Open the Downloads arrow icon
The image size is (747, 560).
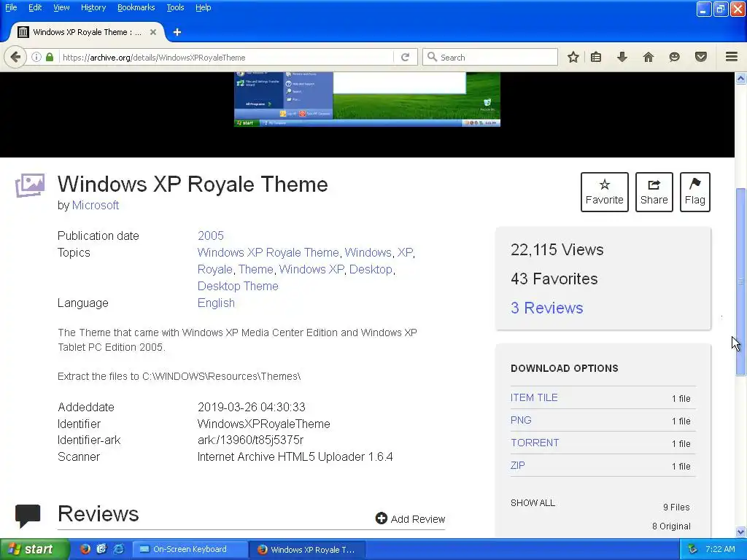[x=622, y=57]
